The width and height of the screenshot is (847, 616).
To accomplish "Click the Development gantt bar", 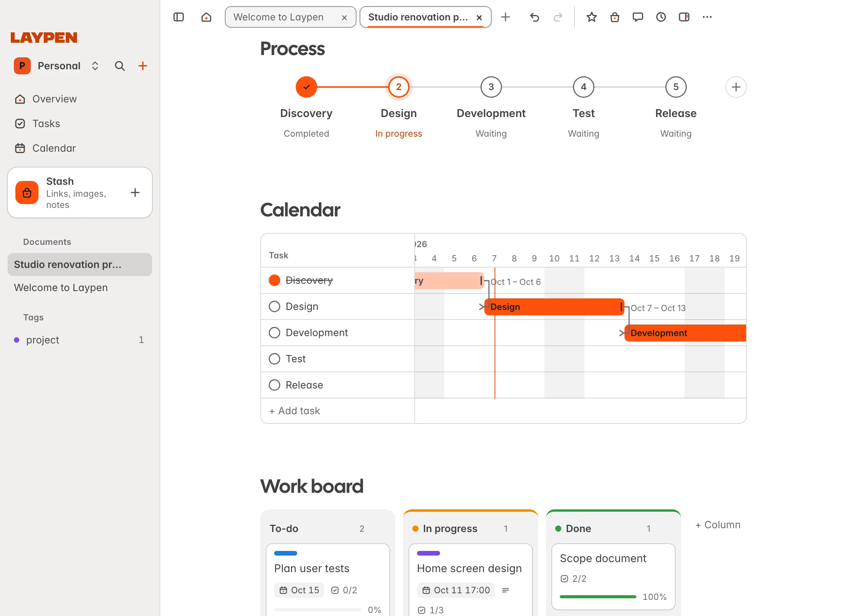I will (685, 333).
